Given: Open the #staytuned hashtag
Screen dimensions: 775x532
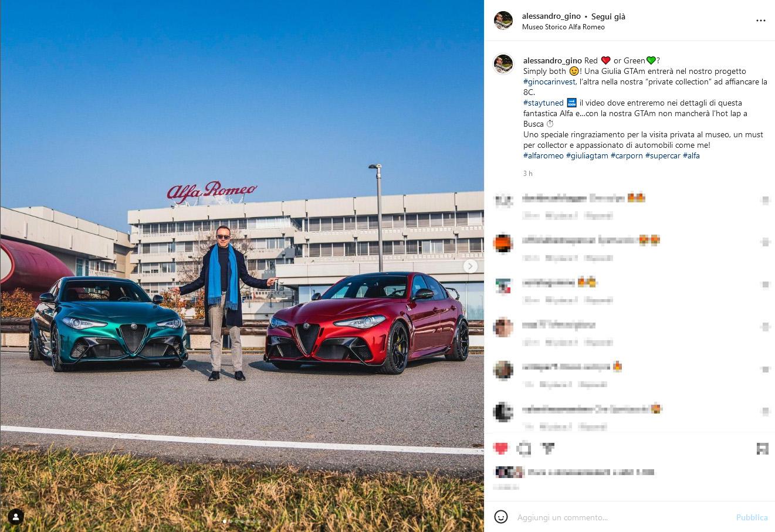Looking at the screenshot, I should (543, 103).
